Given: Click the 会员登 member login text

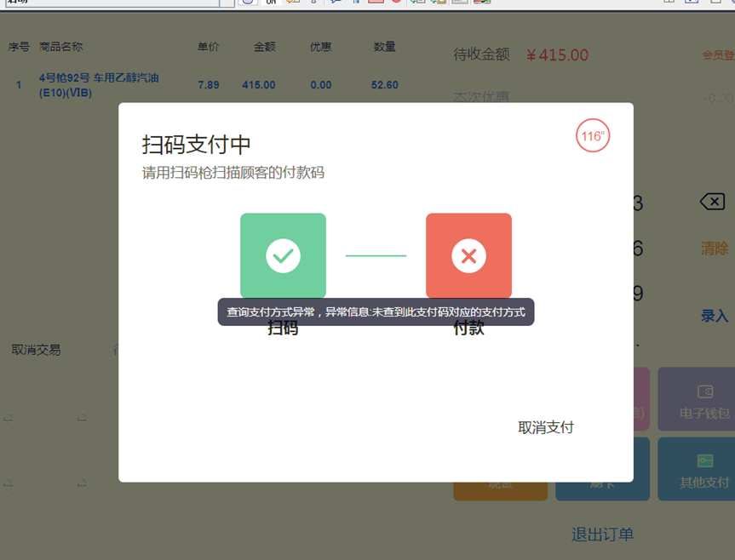Looking at the screenshot, I should pos(717,55).
